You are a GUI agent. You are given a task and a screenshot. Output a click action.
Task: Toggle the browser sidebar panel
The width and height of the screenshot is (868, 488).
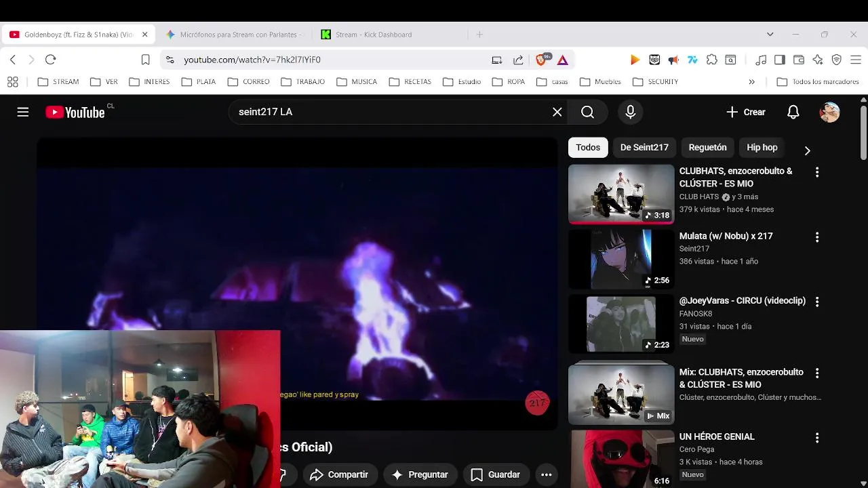tap(780, 60)
